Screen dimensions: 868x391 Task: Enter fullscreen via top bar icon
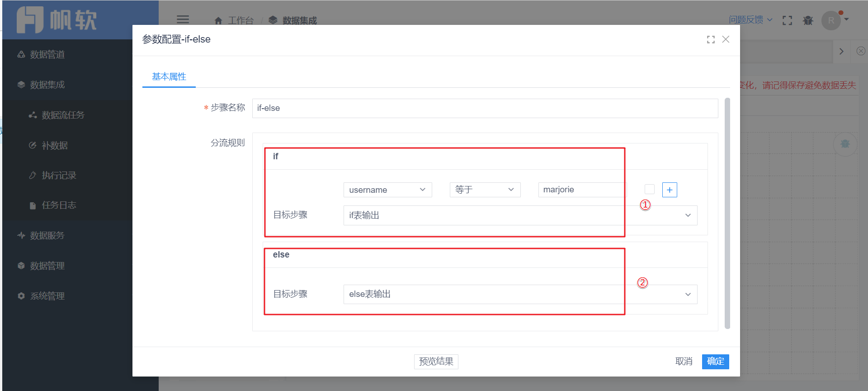pyautogui.click(x=787, y=20)
